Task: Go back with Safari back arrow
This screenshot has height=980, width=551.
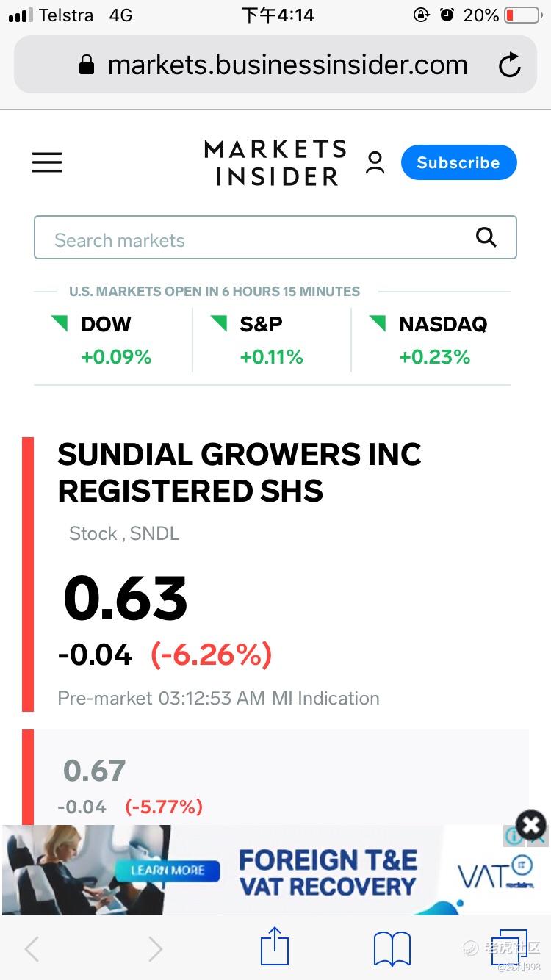Action: tap(32, 948)
